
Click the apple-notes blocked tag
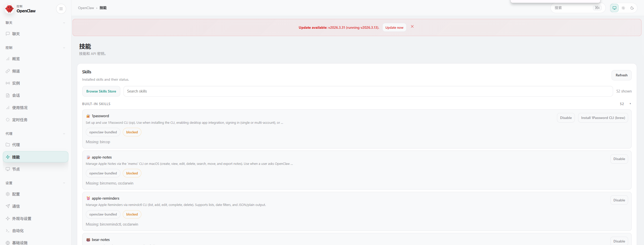pos(132,173)
